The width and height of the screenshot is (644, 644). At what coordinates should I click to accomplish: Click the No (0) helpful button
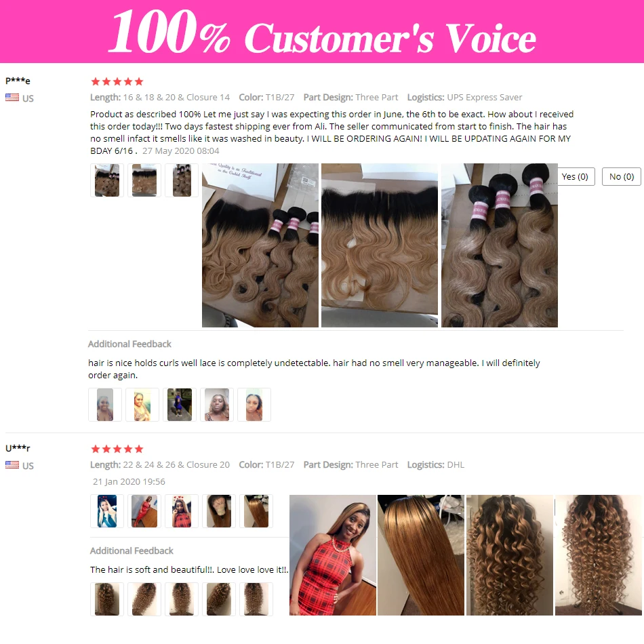coord(622,177)
